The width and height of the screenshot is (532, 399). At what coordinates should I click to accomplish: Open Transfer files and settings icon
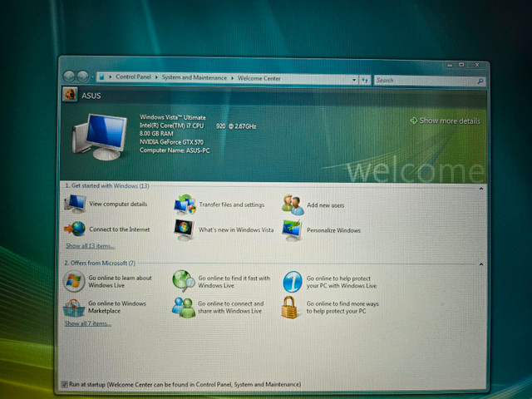(185, 204)
